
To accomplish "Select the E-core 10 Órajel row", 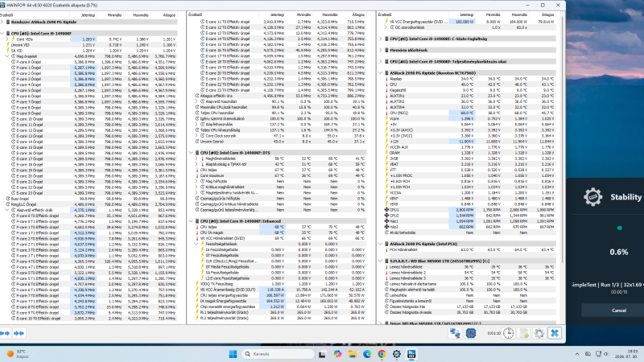I will (x=89, y=119).
